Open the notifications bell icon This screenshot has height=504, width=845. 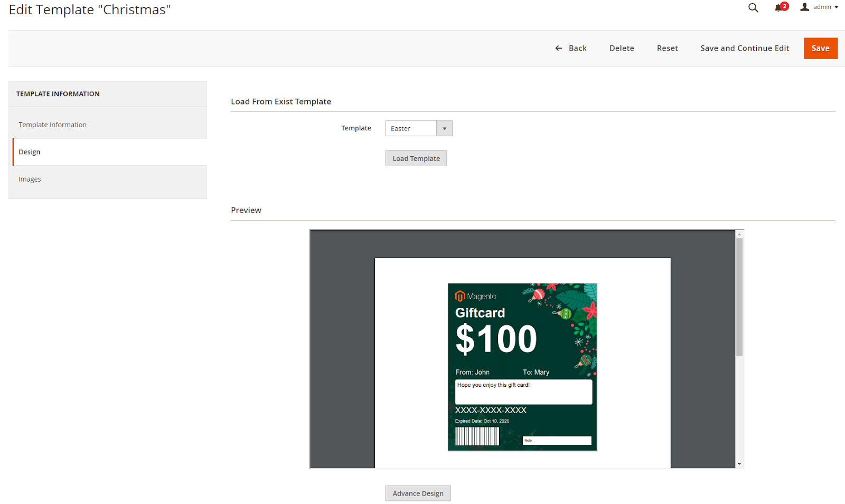pyautogui.click(x=778, y=7)
